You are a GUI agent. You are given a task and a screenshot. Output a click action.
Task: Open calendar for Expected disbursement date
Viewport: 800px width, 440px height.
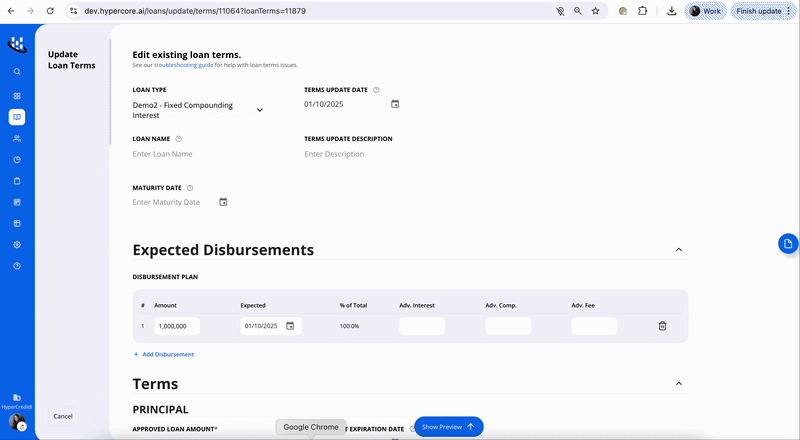(290, 326)
